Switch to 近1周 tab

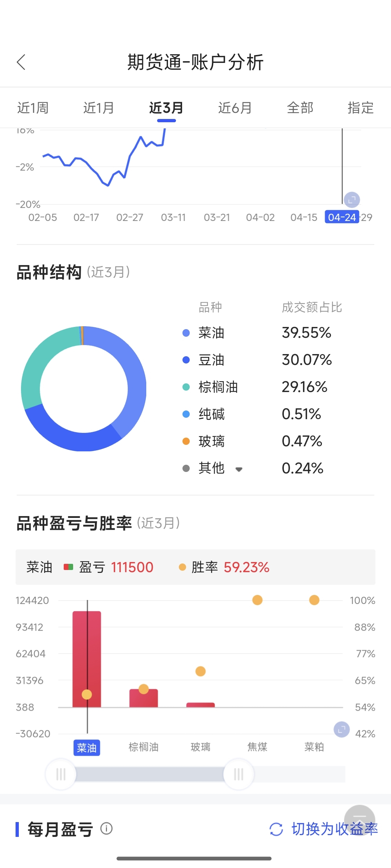pos(33,108)
